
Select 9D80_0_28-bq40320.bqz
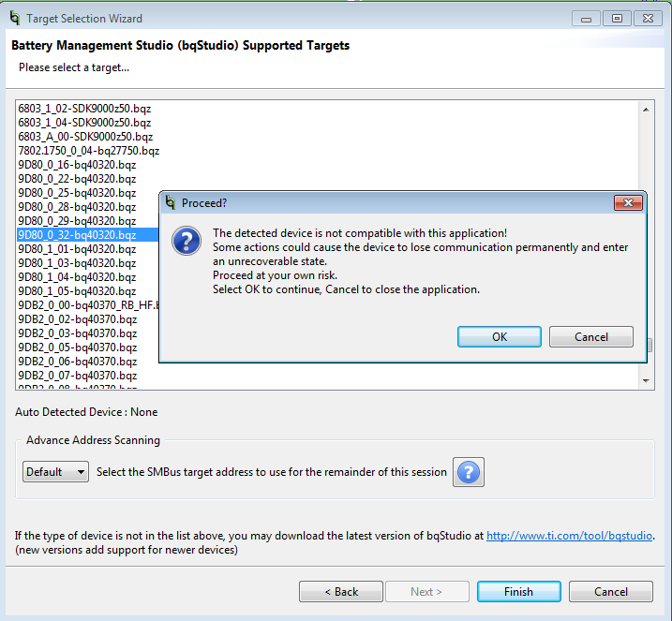77,207
